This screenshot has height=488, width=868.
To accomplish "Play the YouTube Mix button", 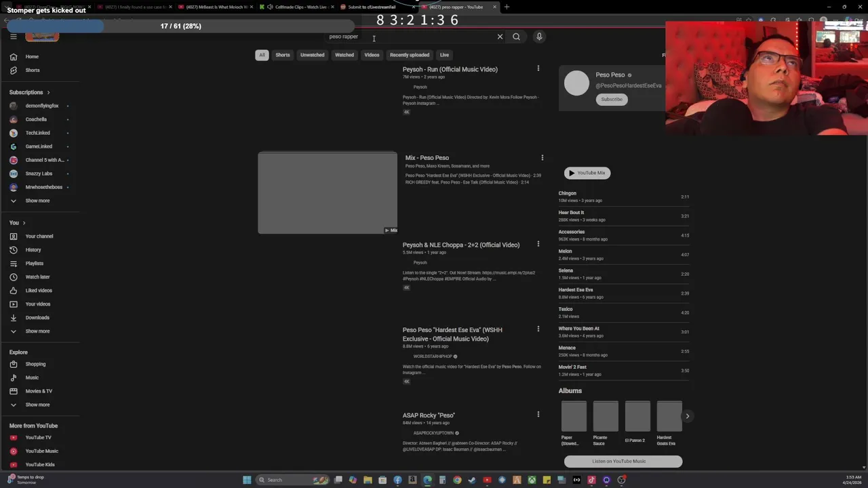I will click(x=587, y=173).
